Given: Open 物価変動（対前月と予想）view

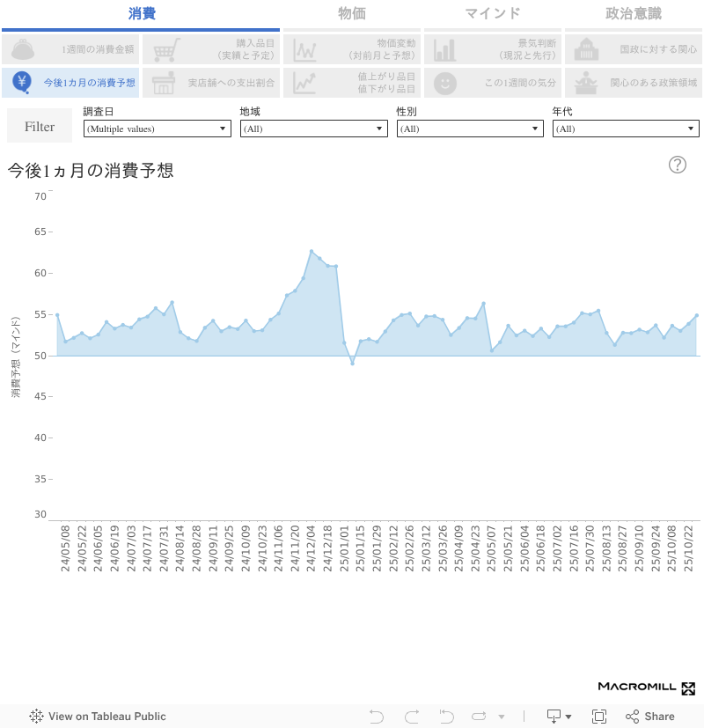Looking at the screenshot, I should point(352,49).
